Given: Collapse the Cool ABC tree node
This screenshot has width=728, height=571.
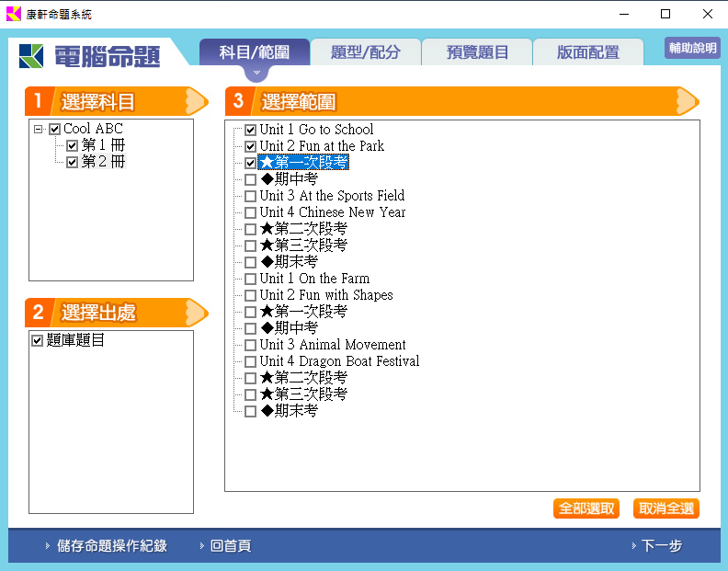Looking at the screenshot, I should (x=39, y=129).
